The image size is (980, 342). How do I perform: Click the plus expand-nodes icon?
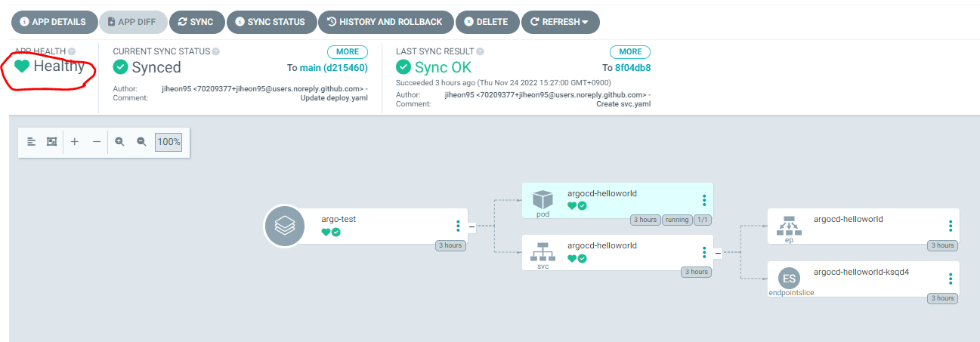75,142
